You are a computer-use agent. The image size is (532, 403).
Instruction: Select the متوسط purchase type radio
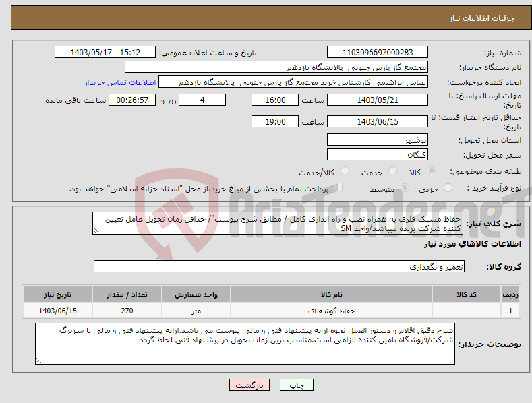point(405,187)
